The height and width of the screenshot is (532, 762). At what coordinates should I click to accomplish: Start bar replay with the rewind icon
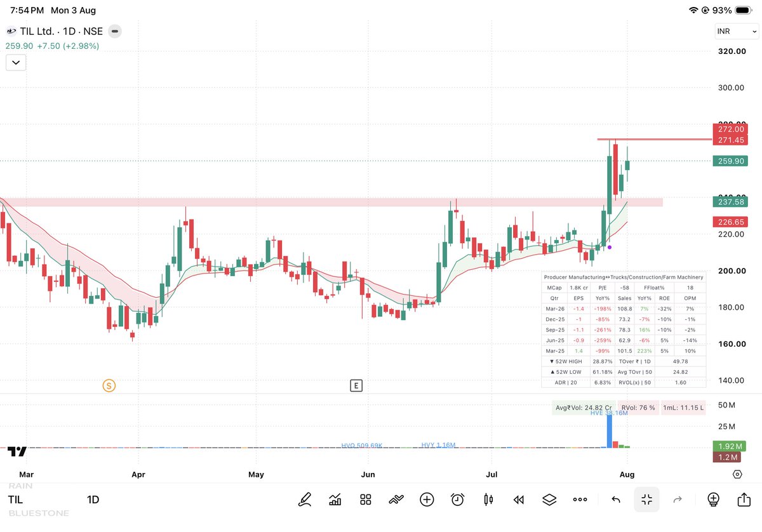[519, 500]
